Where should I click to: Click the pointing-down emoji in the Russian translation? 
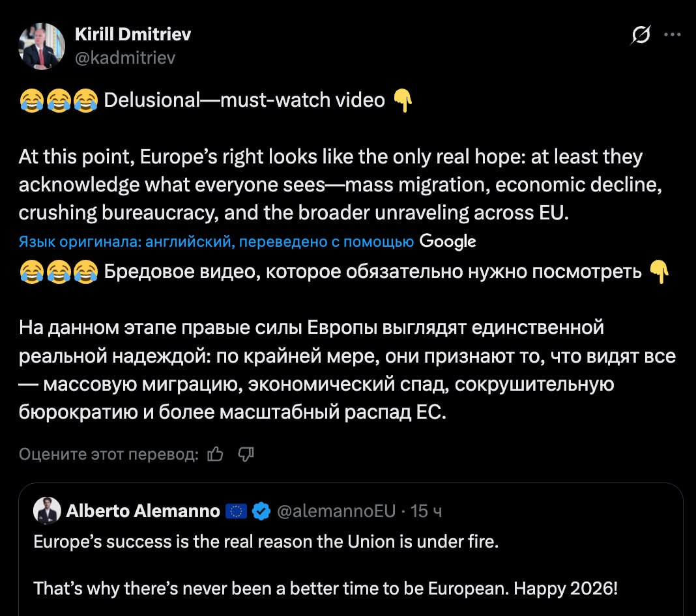[659, 272]
